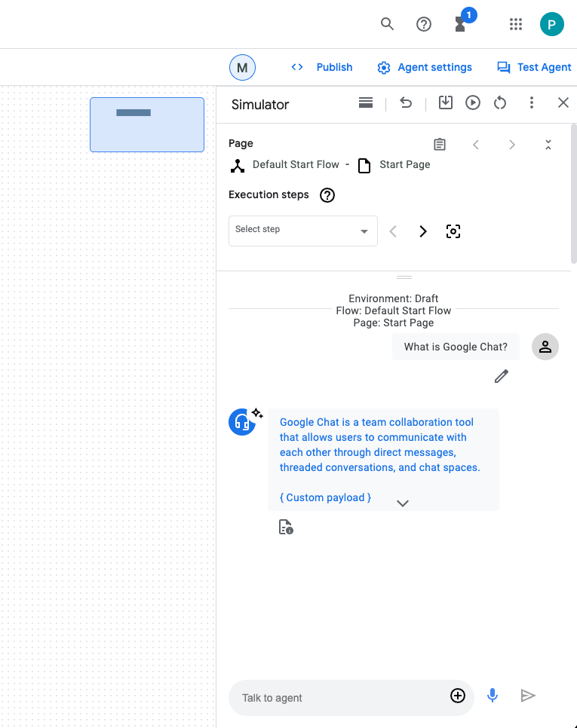Save test case download icon
Image resolution: width=577 pixels, height=728 pixels.
click(446, 103)
